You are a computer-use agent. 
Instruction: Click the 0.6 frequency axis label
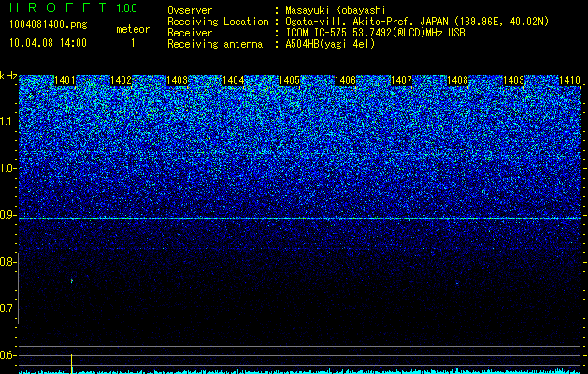[x=7, y=355]
